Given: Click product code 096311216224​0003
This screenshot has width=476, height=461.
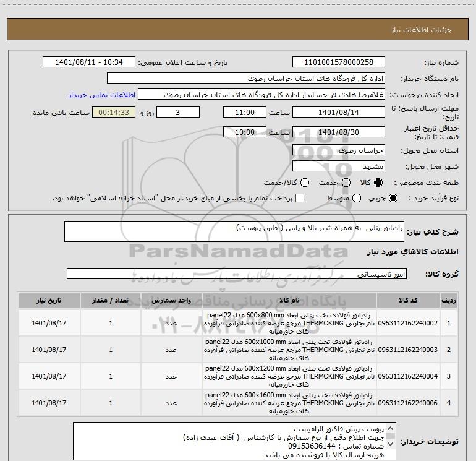Looking at the screenshot, I should (x=408, y=350).
